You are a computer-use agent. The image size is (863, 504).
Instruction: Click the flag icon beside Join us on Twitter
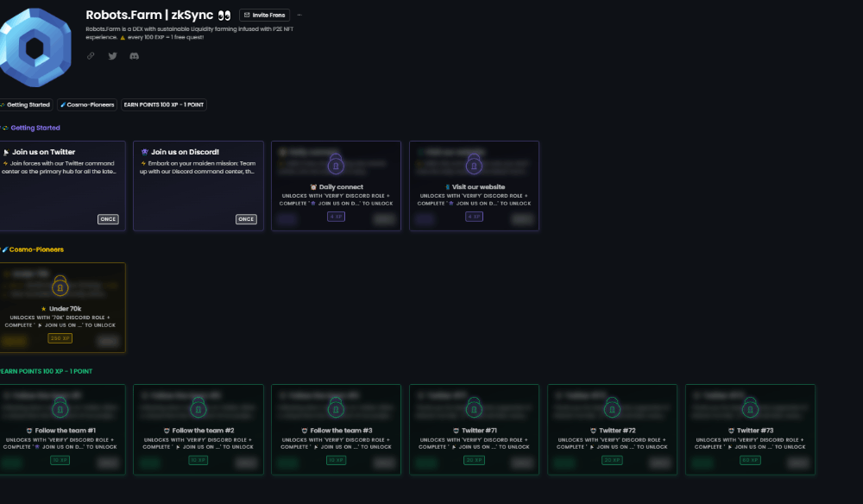(6, 153)
